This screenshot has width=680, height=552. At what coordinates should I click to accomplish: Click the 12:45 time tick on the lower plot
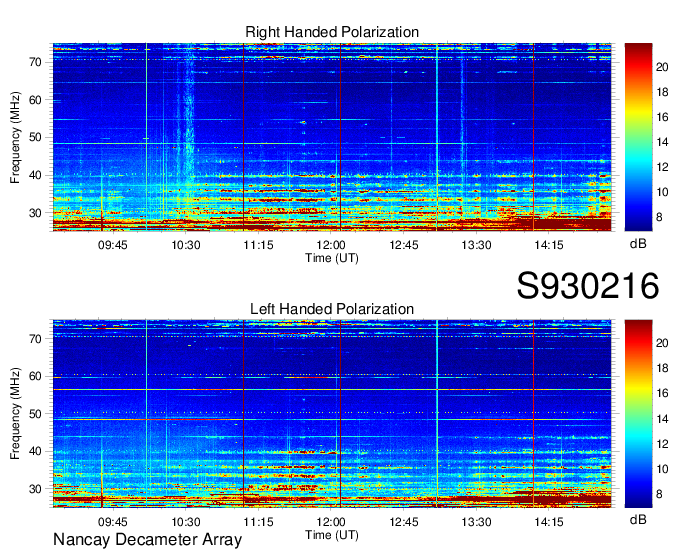(x=404, y=522)
